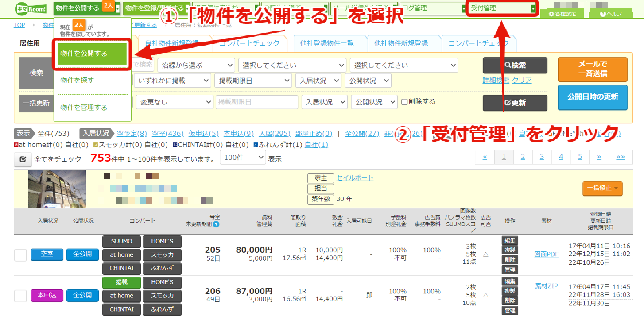The image size is (644, 316).
Task: Click the check-all icon button
Action: pyautogui.click(x=23, y=159)
